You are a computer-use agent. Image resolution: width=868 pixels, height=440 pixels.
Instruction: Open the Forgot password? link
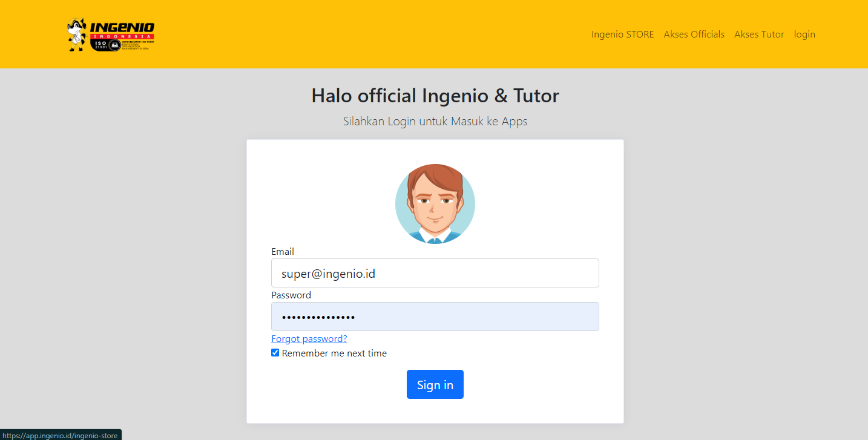(x=309, y=339)
